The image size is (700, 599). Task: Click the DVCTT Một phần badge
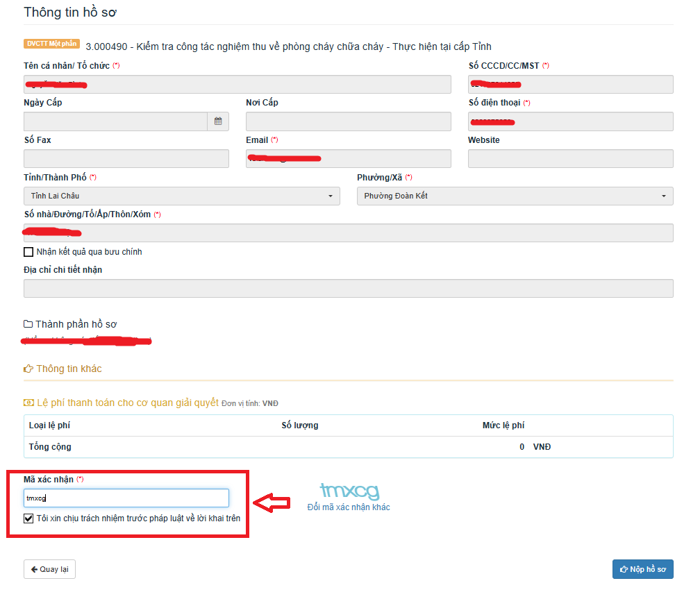click(52, 44)
